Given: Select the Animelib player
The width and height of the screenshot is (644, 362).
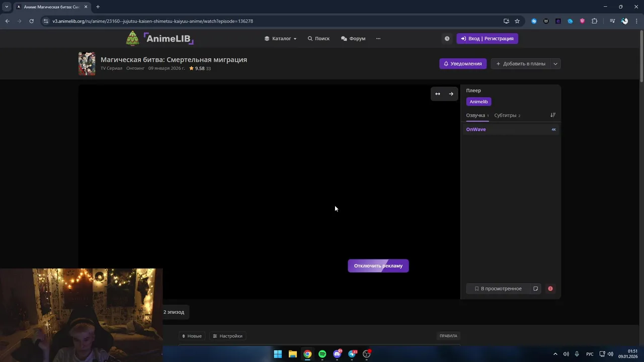Looking at the screenshot, I should [478, 102].
